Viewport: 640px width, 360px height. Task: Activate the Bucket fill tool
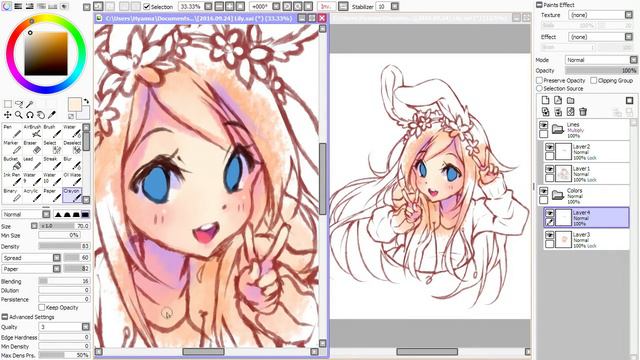pyautogui.click(x=11, y=163)
